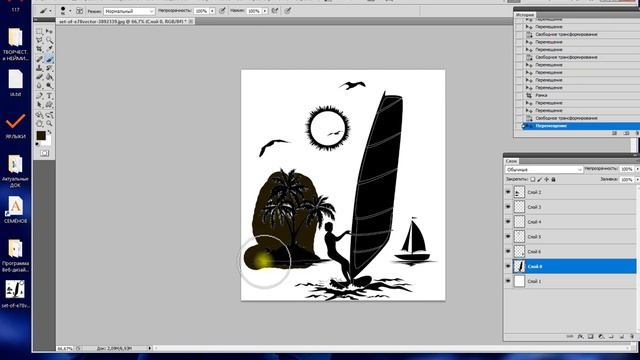Select the Eraser tool
Image resolution: width=640 pixels, height=360 pixels.
(40, 77)
